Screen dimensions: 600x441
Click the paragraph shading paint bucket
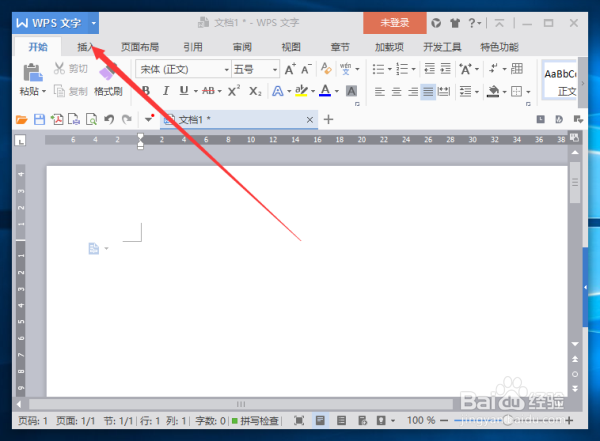(x=493, y=91)
